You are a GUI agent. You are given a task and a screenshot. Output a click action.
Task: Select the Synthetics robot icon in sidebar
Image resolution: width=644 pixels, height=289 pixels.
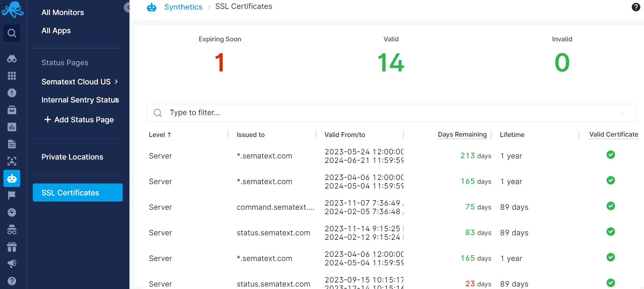click(x=12, y=178)
